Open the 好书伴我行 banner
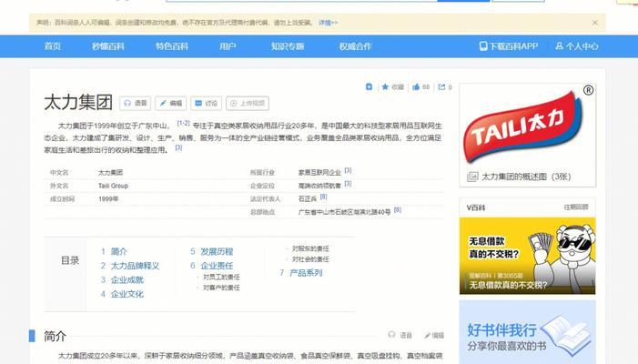 pyautogui.click(x=527, y=332)
